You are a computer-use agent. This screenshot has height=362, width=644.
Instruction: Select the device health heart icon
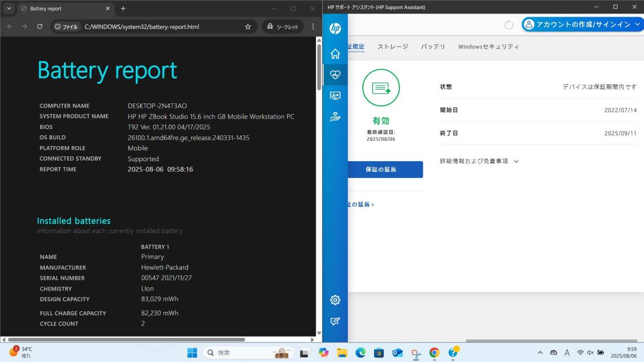(335, 75)
